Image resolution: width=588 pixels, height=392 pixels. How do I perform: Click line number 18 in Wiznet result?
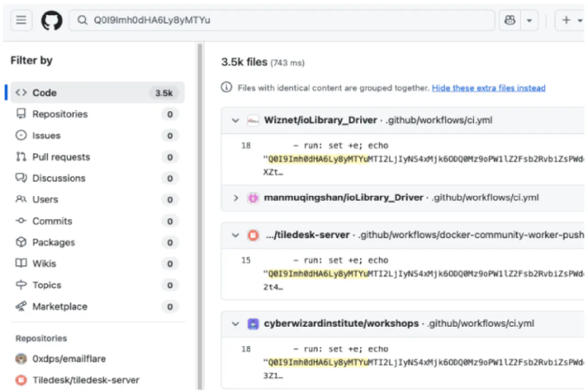point(246,146)
